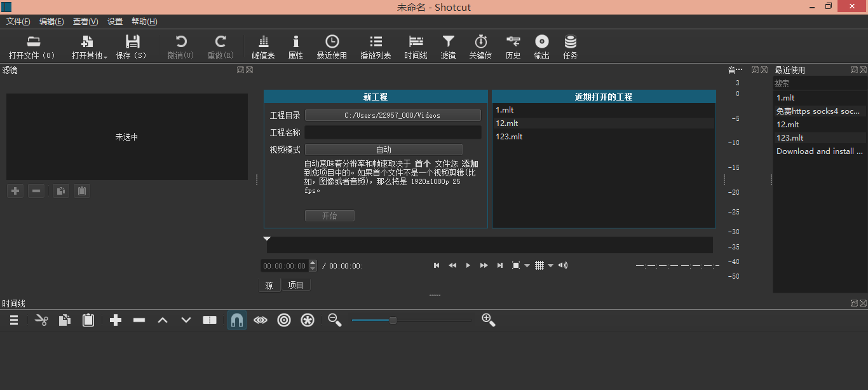Expand the grid overlay dropdown in player
The height and width of the screenshot is (390, 868).
[551, 265]
